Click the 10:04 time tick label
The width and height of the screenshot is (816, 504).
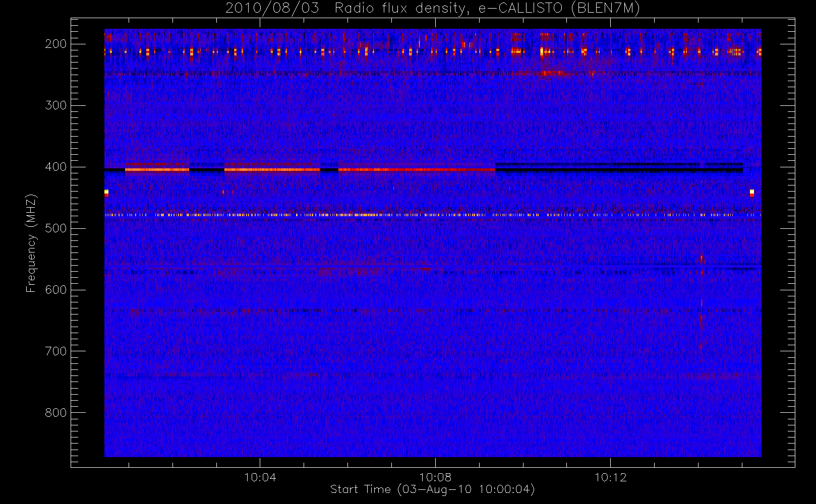pos(260,477)
